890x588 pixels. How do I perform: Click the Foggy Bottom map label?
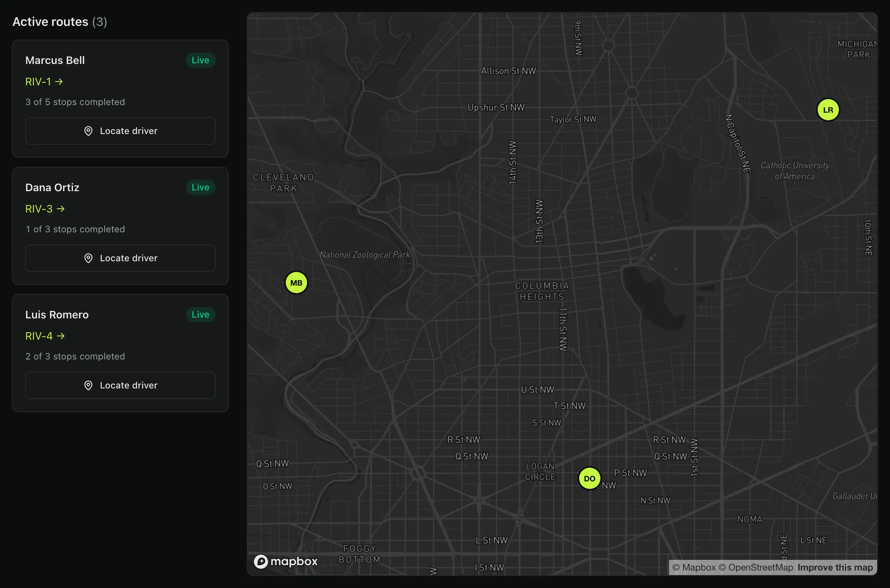pyautogui.click(x=360, y=554)
